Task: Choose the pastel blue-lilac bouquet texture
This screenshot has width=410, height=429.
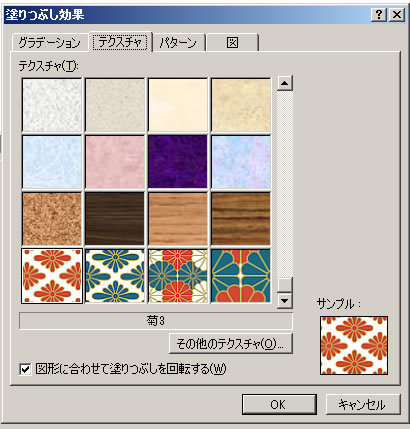Action: tap(241, 162)
